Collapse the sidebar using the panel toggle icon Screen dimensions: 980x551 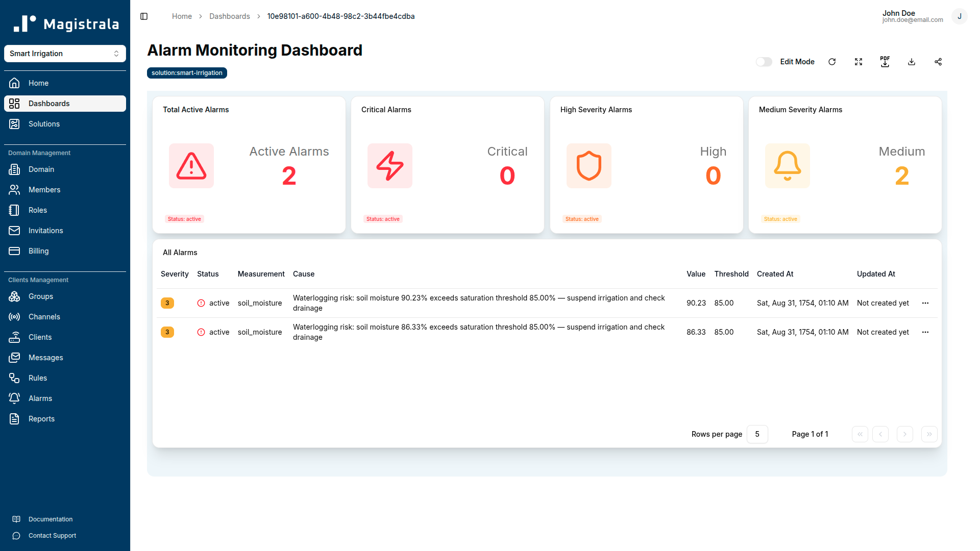point(143,16)
